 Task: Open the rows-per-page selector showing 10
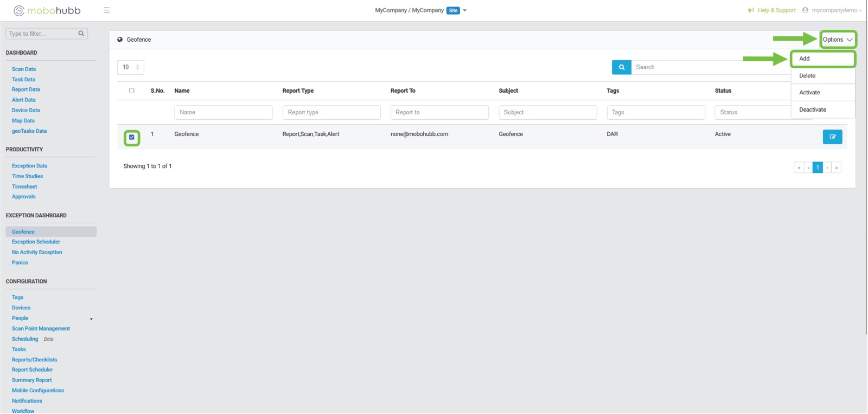130,67
